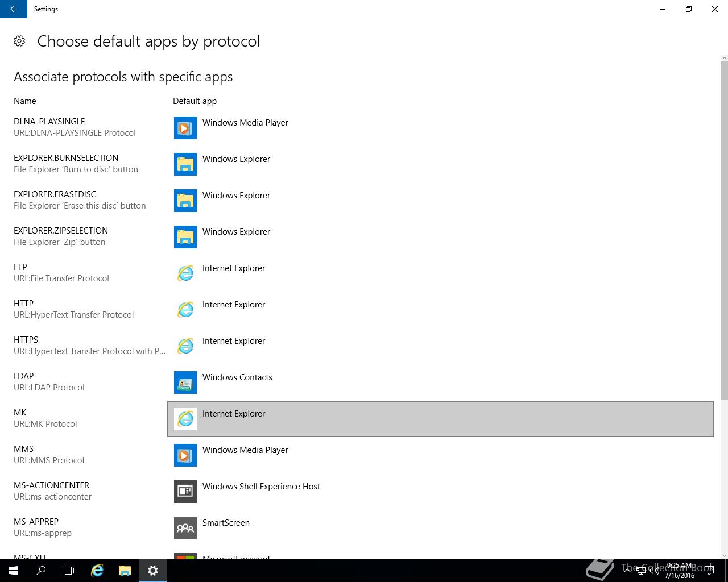Click the scrollbar down arrow
The height and width of the screenshot is (582, 728).
coord(724,556)
